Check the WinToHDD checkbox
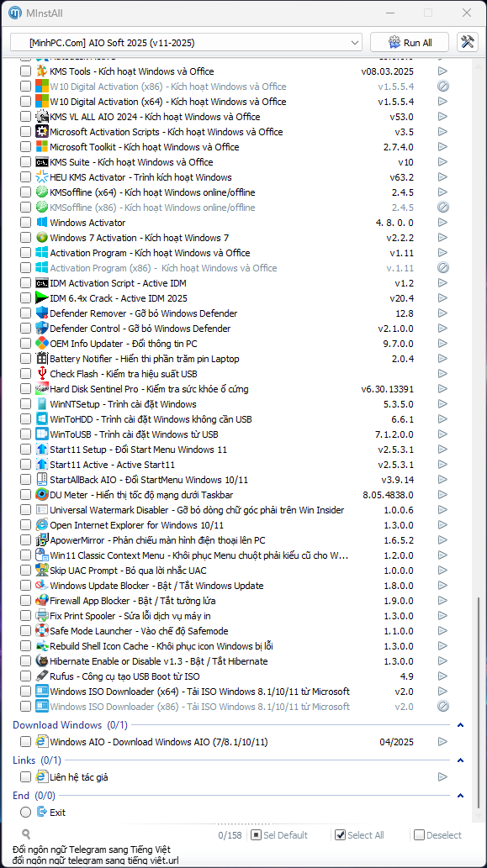The width and height of the screenshot is (487, 868). pyautogui.click(x=25, y=419)
